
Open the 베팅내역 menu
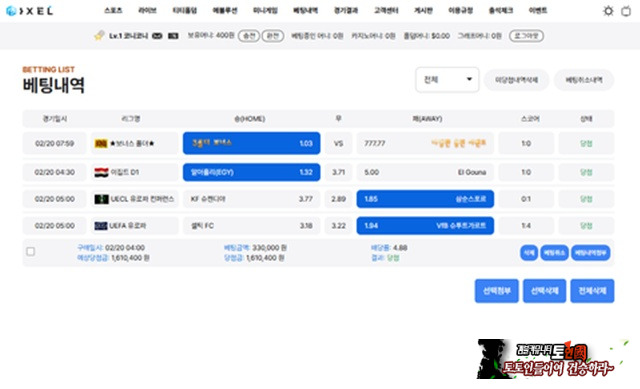tap(305, 11)
